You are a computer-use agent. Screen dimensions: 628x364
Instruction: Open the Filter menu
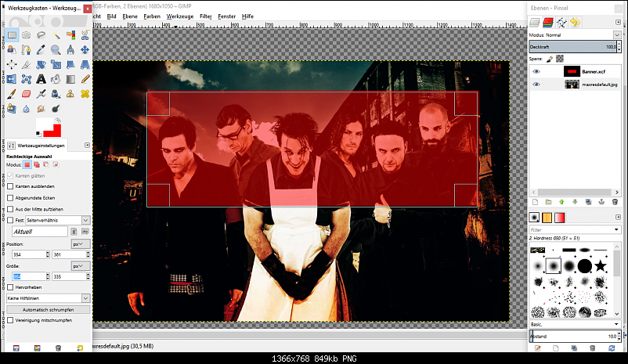(x=205, y=16)
